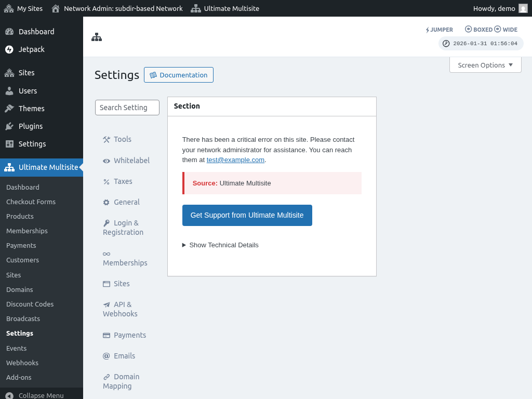Click the network logo icon in page header
The height and width of the screenshot is (399, 532).
pos(97,37)
